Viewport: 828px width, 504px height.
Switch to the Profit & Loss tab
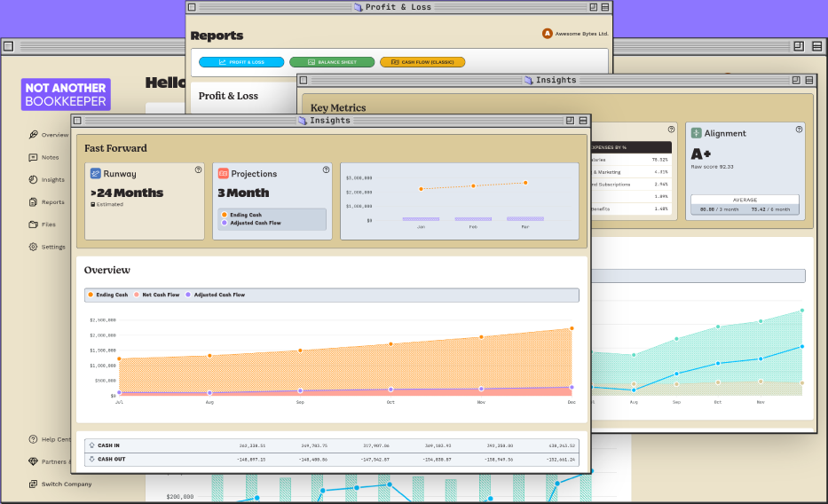[x=241, y=62]
